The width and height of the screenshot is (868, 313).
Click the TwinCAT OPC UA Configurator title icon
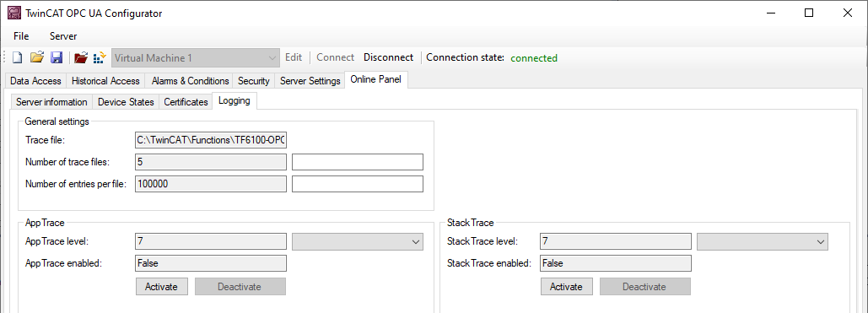click(x=13, y=13)
